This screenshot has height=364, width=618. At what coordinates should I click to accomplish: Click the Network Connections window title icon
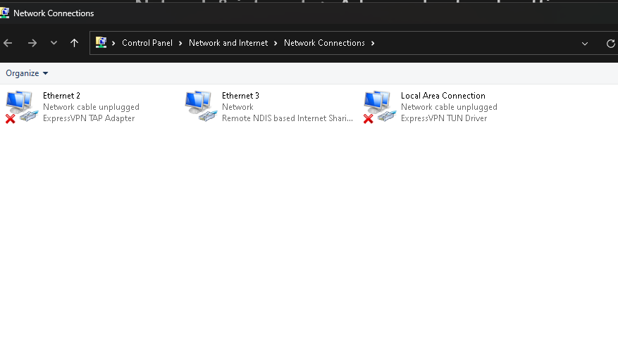pos(4,13)
